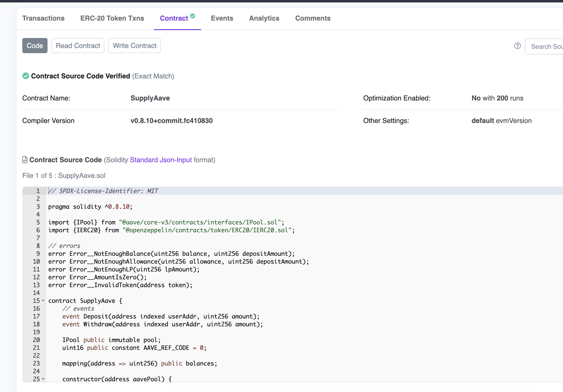Follow the Standard Json-Input link

point(161,160)
